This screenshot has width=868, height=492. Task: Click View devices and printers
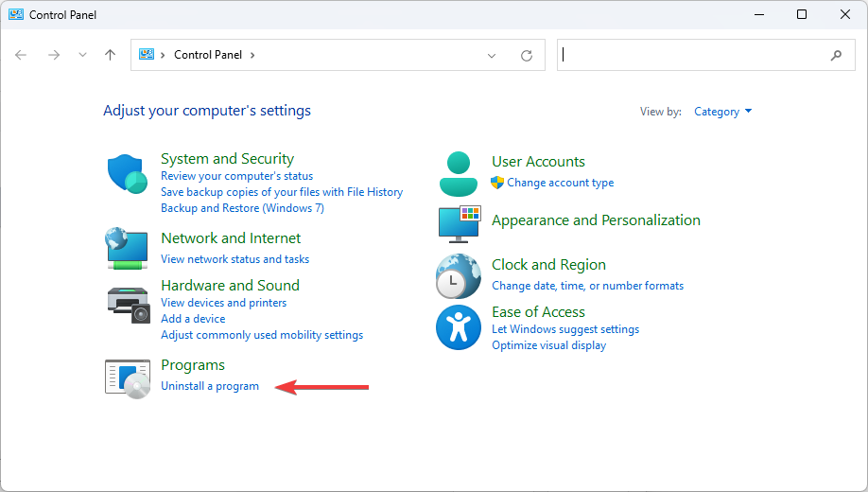tap(224, 303)
